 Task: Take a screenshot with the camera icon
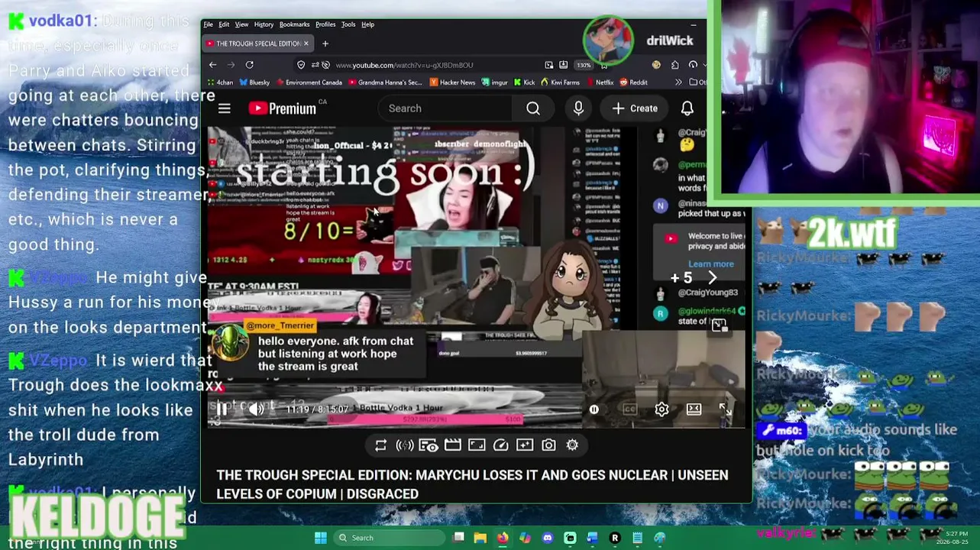pyautogui.click(x=548, y=445)
